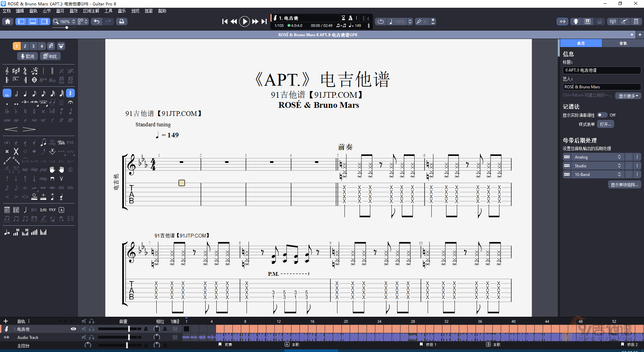644x352 pixels.
Task: Go to the home screen
Action: tap(8, 21)
